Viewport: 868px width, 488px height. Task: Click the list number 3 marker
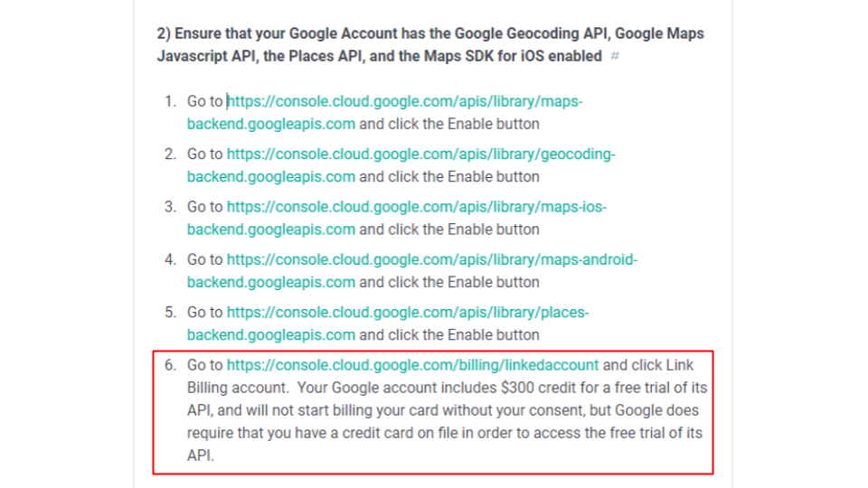click(x=170, y=206)
